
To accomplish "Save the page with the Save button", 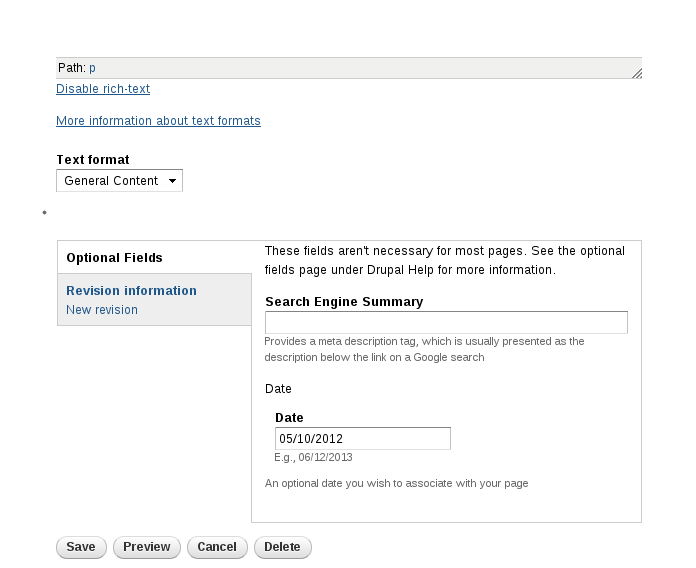I will tap(81, 547).
